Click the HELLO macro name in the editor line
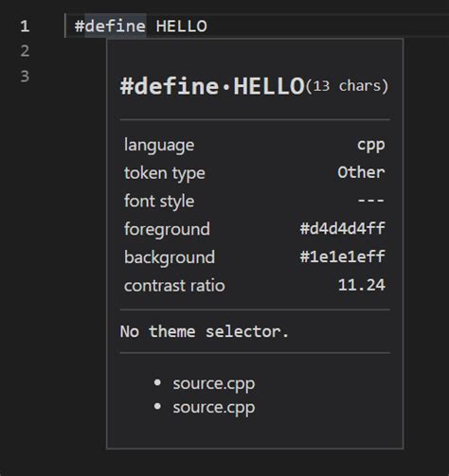This screenshot has width=449, height=476. tap(182, 26)
